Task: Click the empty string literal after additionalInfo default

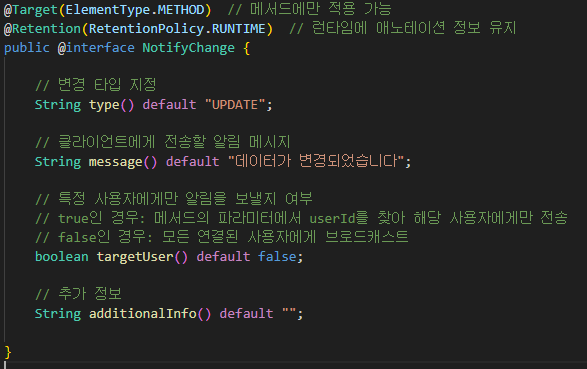Action: pos(289,311)
